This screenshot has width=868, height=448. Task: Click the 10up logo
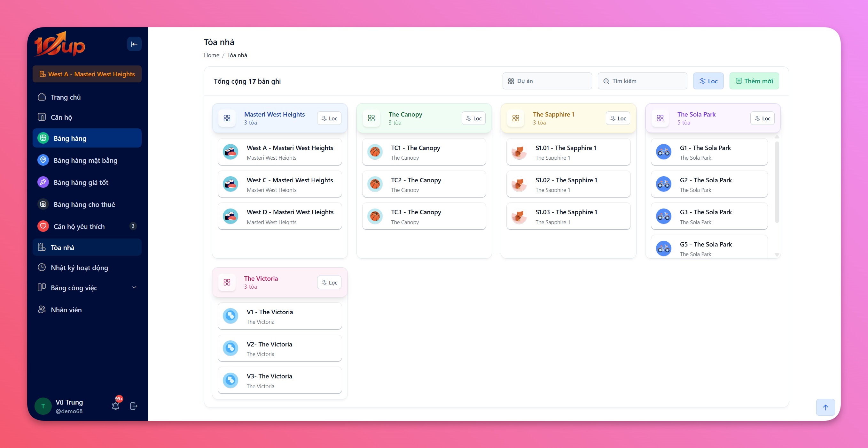[x=60, y=44]
